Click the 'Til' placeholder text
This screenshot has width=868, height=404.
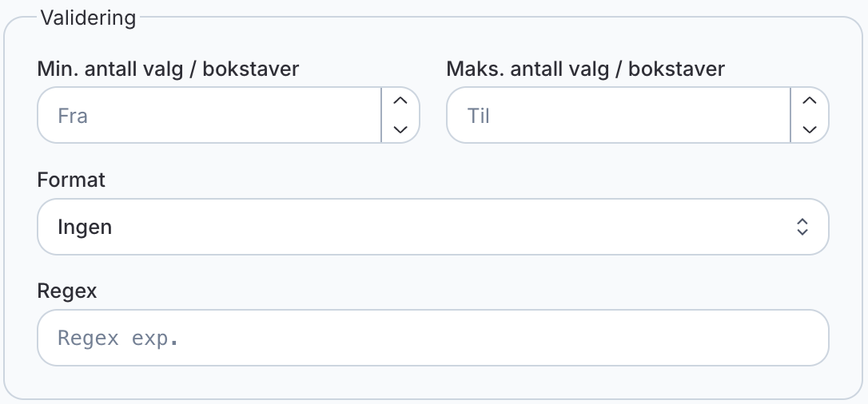point(478,116)
